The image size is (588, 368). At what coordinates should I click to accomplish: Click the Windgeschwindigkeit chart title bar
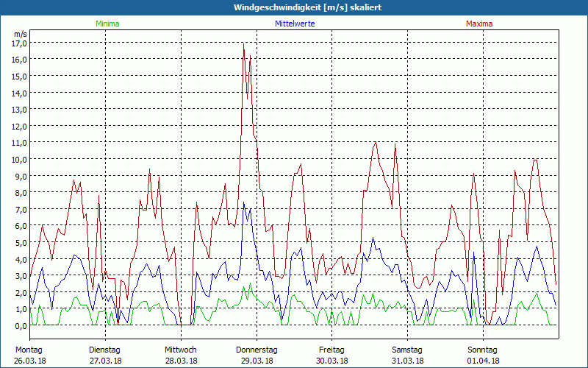click(x=294, y=7)
